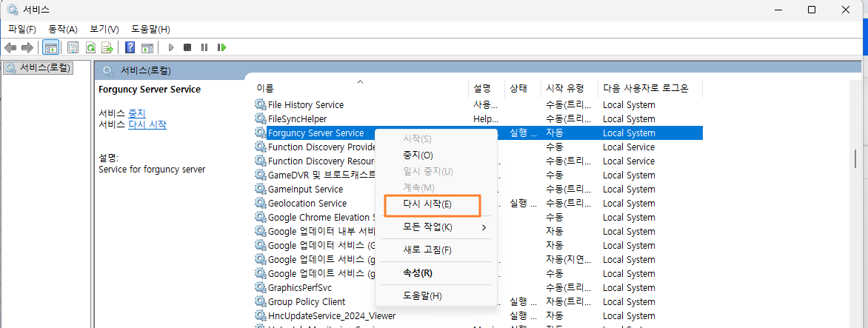Choose 속성(R) in the context menu
868x328 pixels.
[x=436, y=272]
